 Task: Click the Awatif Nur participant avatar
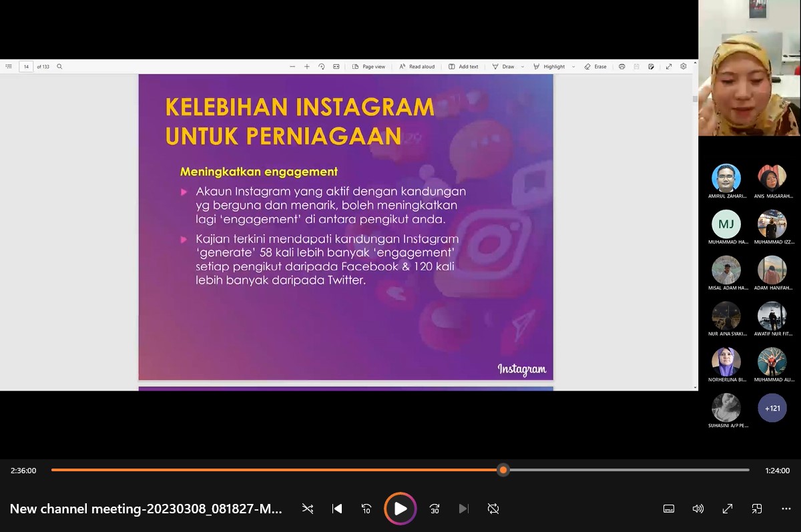772,316
